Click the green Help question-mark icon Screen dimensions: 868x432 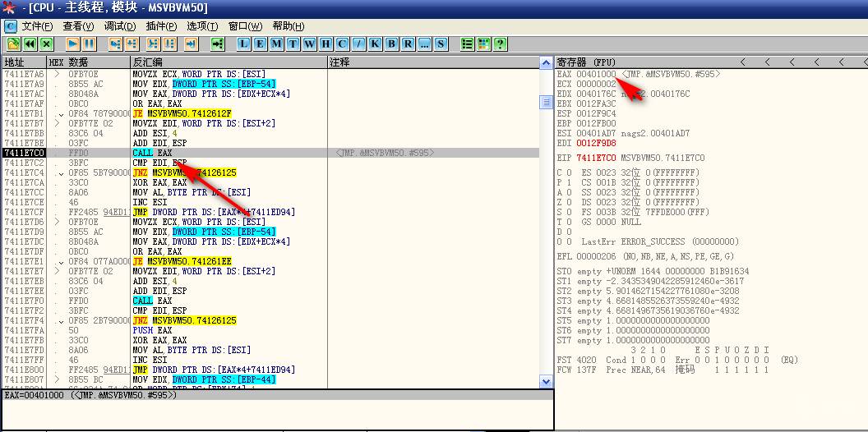(x=500, y=44)
